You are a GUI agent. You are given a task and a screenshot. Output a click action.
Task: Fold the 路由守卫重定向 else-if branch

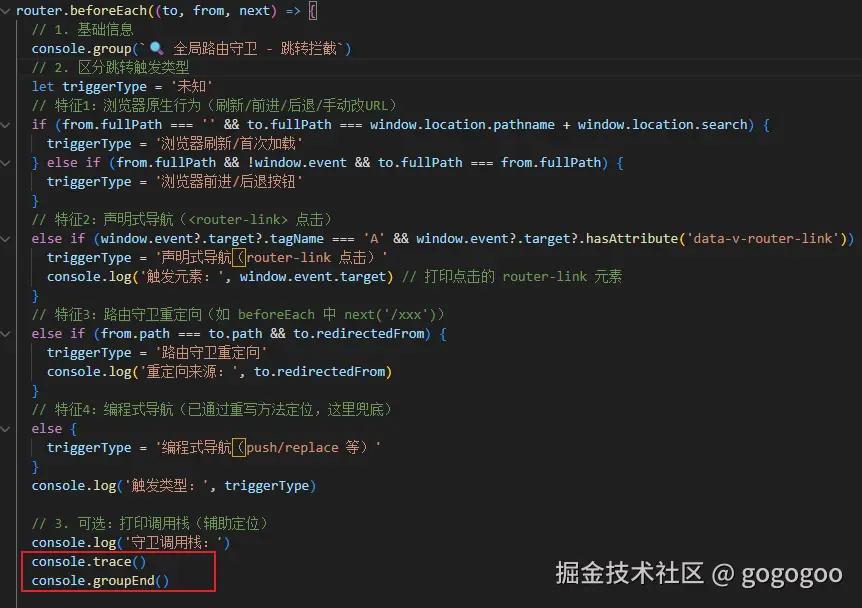tap(7, 333)
